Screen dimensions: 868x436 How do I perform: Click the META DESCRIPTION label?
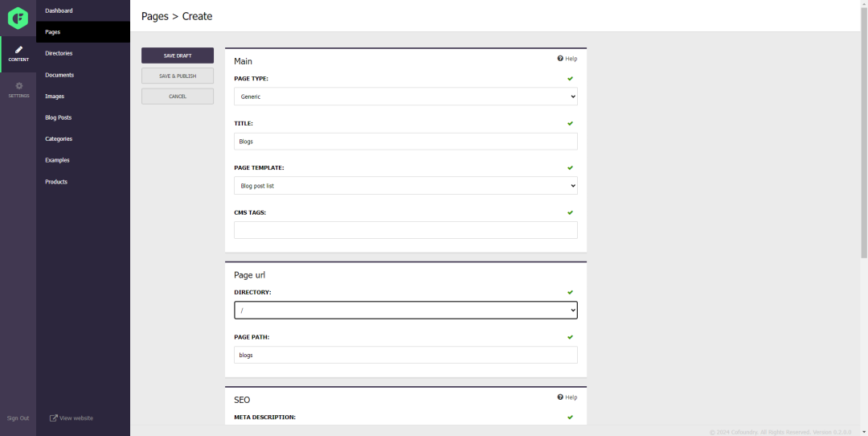click(264, 417)
